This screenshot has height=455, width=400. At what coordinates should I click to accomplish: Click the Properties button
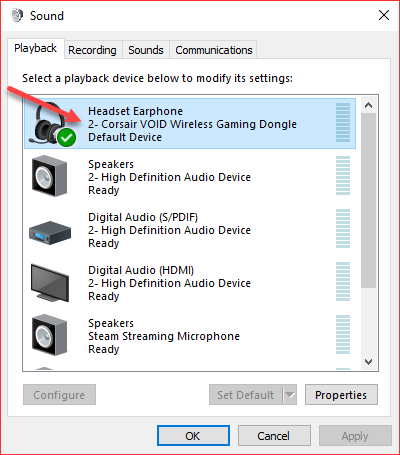click(x=341, y=395)
